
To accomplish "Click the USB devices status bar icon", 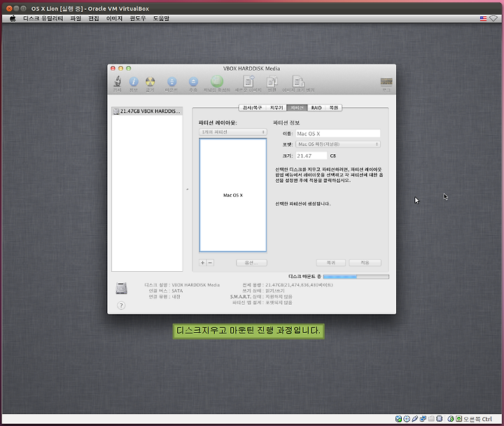I will (414, 418).
